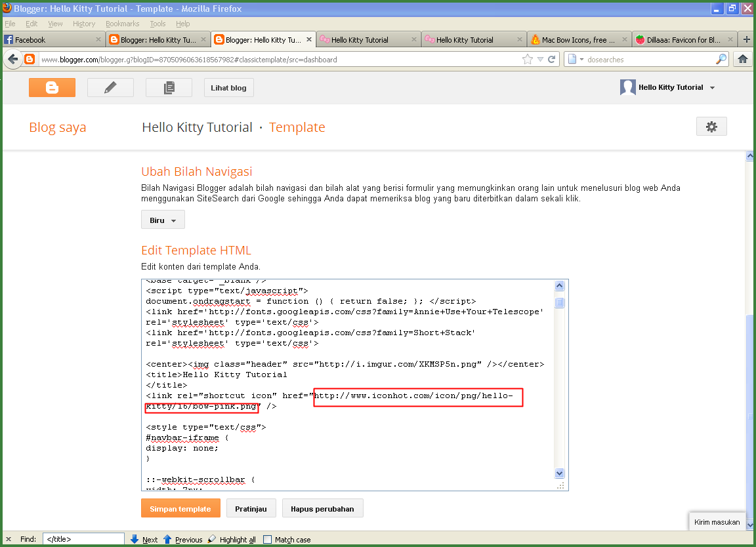756x547 pixels.
Task: Open the File menu
Action: (x=10, y=24)
